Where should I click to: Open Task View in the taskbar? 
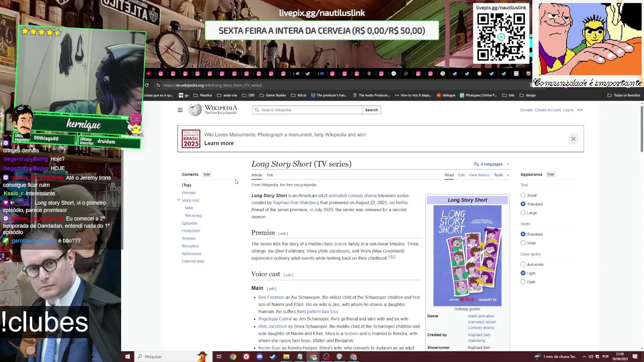click(219, 356)
